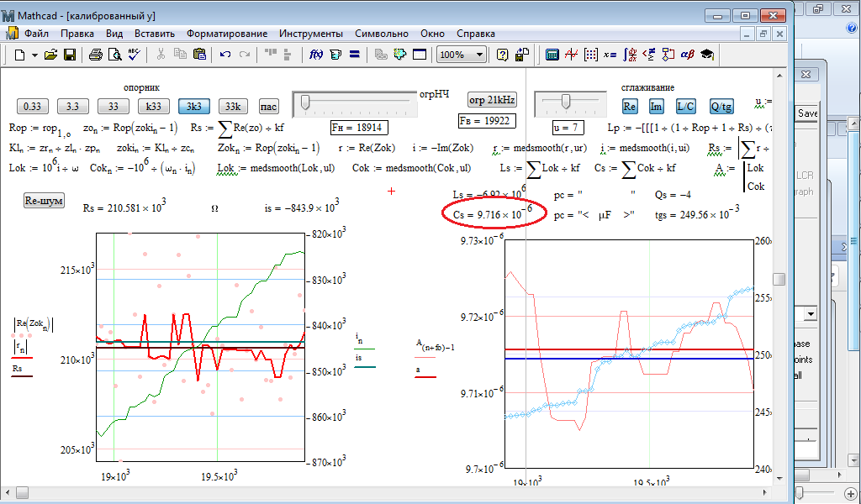Click the Insert Function f(x) icon
Viewport: 861px width, 504px height.
point(317,55)
